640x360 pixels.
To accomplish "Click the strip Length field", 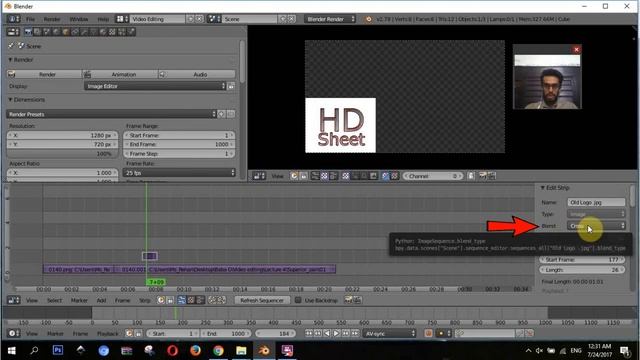I will tap(582, 270).
